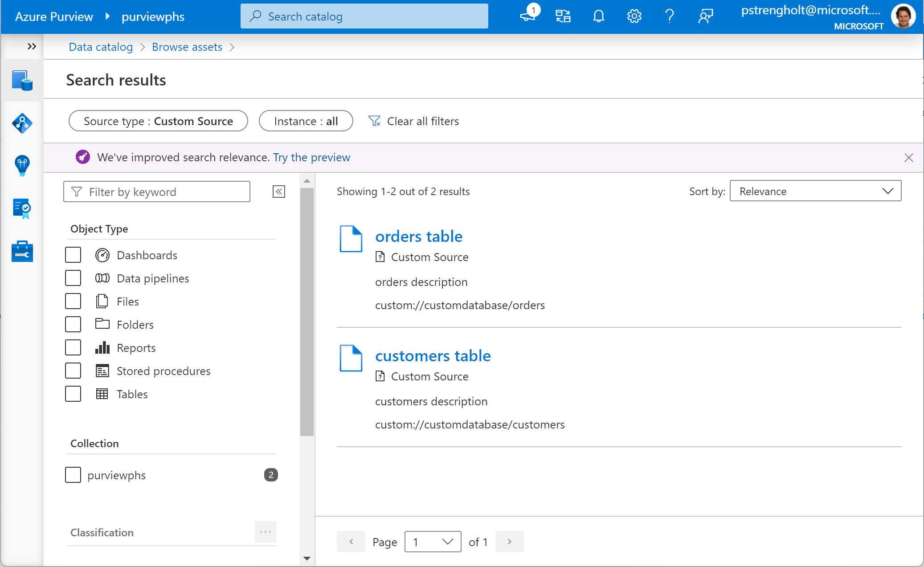Click the orders table file icon
This screenshot has width=924, height=567.
pyautogui.click(x=351, y=239)
